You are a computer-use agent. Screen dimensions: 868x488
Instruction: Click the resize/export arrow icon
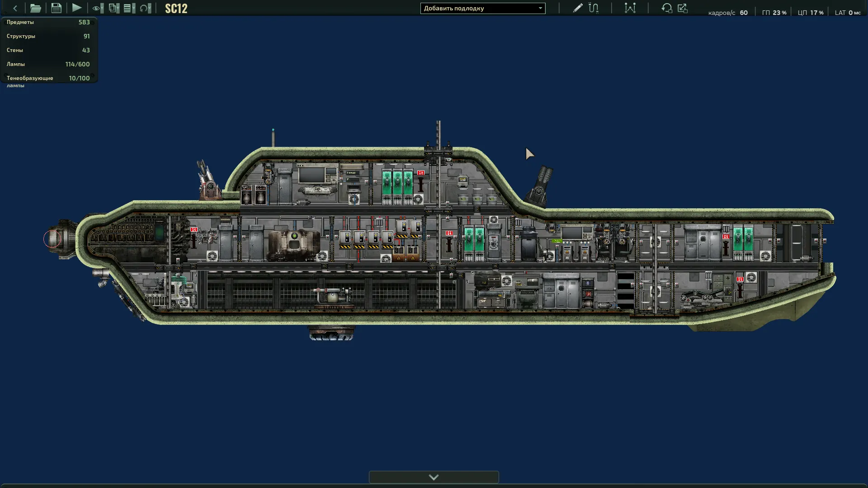point(683,8)
